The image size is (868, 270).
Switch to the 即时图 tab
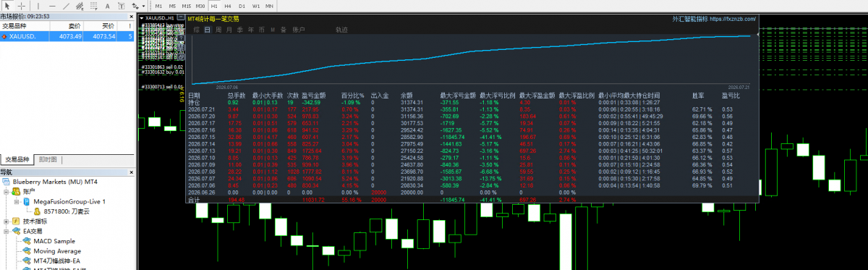click(x=48, y=159)
